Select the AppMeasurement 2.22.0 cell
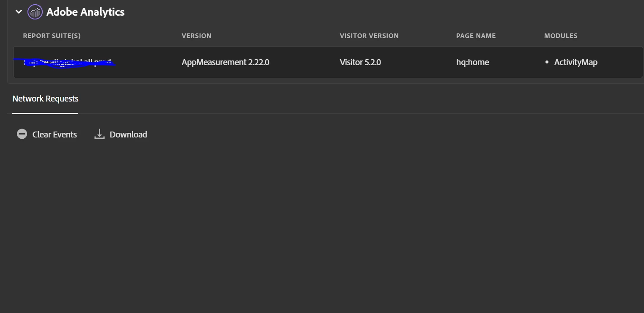 225,62
